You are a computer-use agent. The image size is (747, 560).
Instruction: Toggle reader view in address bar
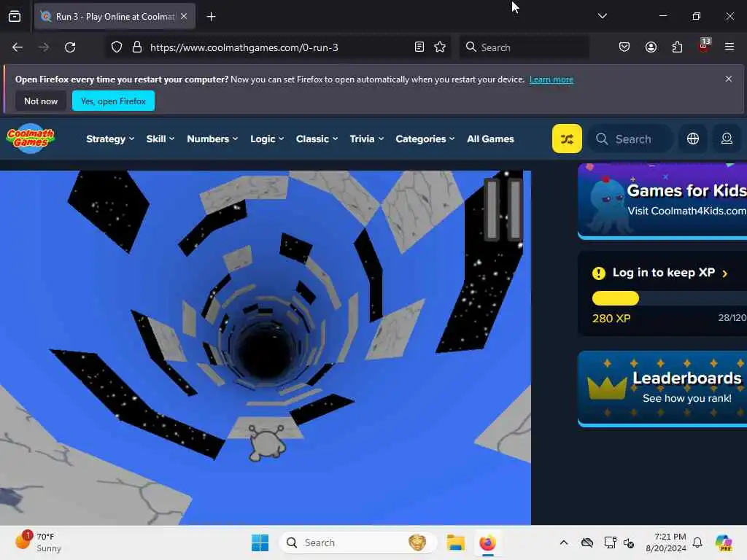419,47
